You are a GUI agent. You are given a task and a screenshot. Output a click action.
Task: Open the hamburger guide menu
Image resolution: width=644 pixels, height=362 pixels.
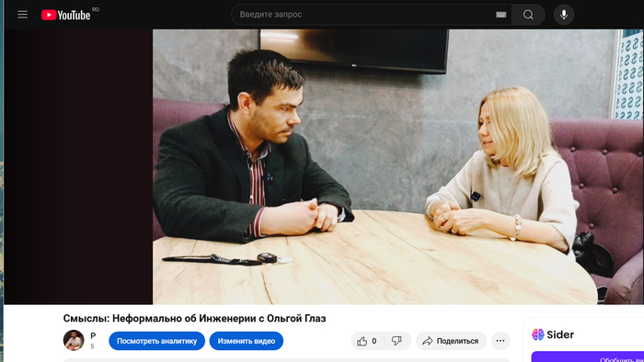[x=23, y=15]
